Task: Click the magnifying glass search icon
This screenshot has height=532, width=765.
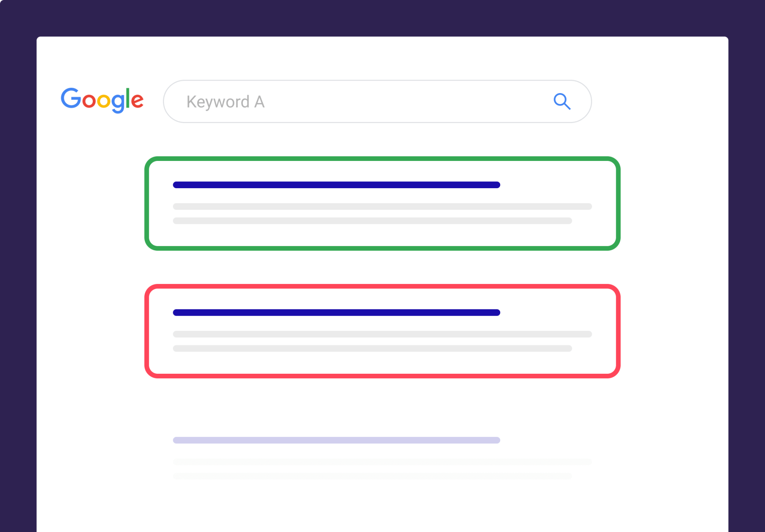Action: pos(562,101)
